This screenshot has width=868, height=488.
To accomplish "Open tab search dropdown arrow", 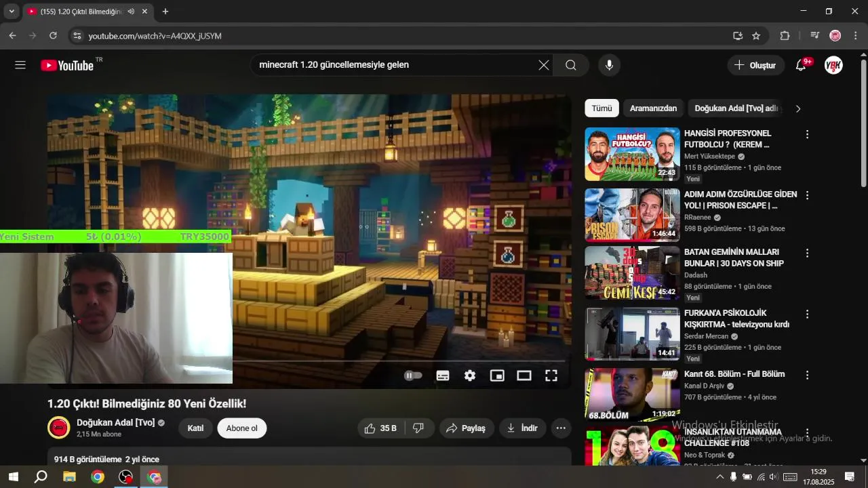I will point(12,12).
